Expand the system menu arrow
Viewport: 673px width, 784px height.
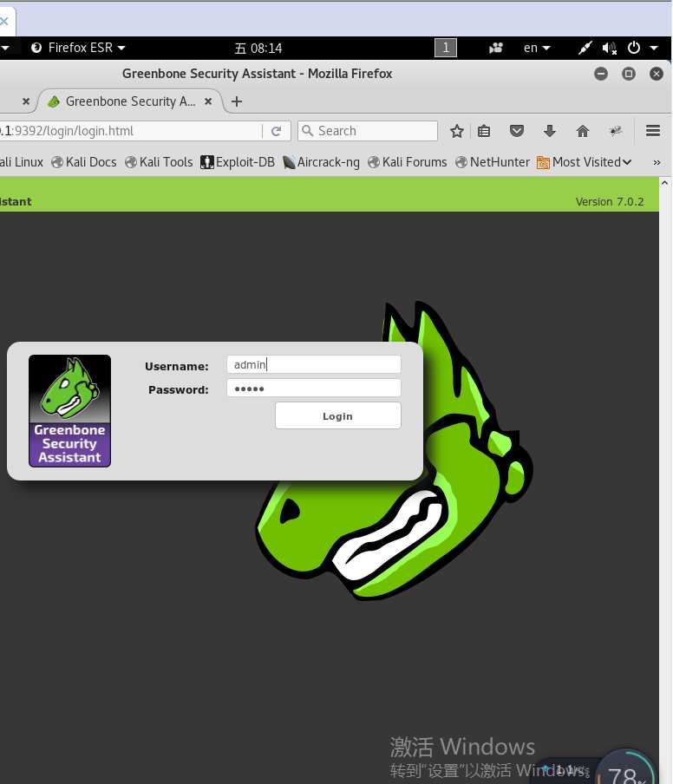click(x=654, y=48)
